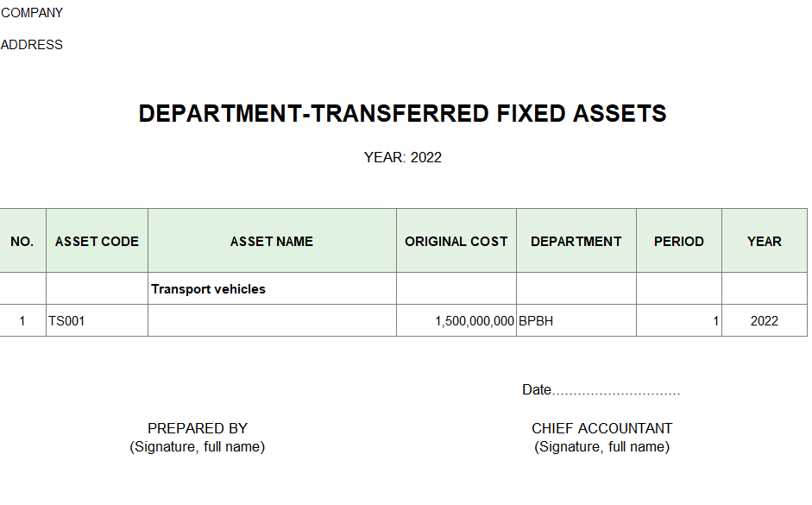Click the Date dotted line field
Viewport: 812px width, 505px height.
coord(615,391)
